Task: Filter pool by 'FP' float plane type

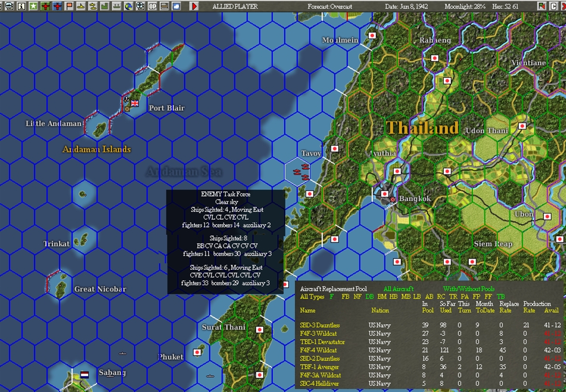Action: (x=477, y=297)
